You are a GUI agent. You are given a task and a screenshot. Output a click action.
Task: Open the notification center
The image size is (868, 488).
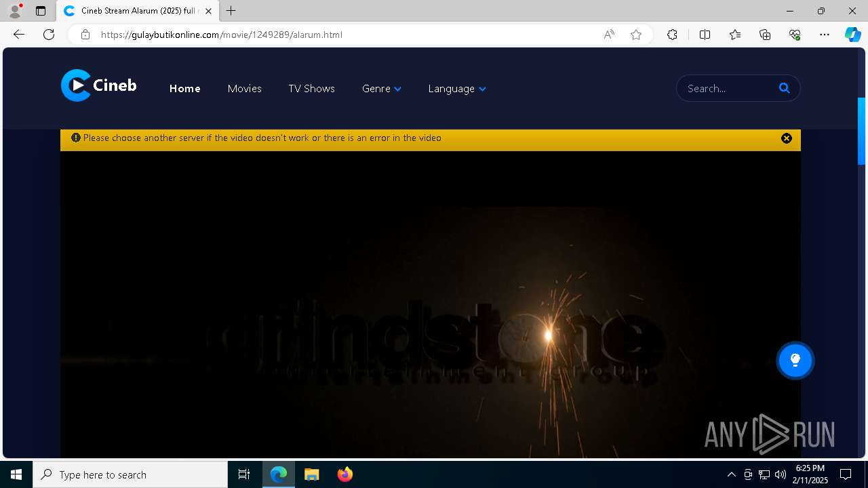(846, 474)
